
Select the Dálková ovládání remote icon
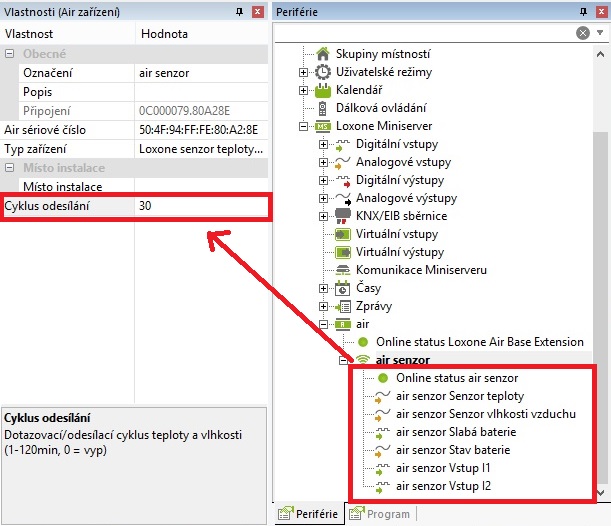click(323, 108)
